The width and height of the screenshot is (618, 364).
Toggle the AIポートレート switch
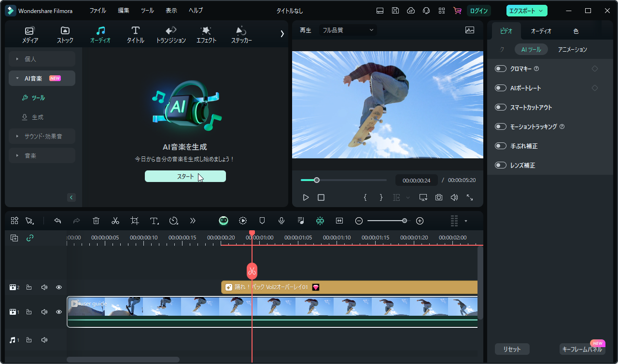click(x=501, y=88)
